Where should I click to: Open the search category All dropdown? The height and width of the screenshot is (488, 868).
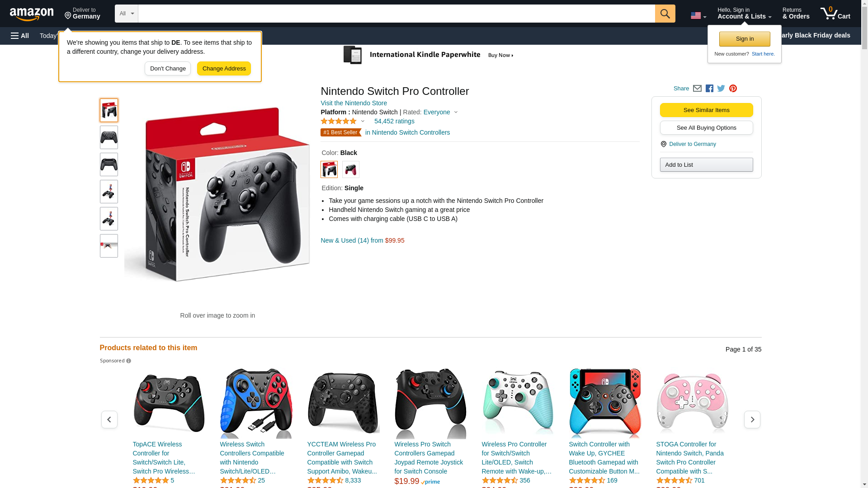click(x=127, y=14)
